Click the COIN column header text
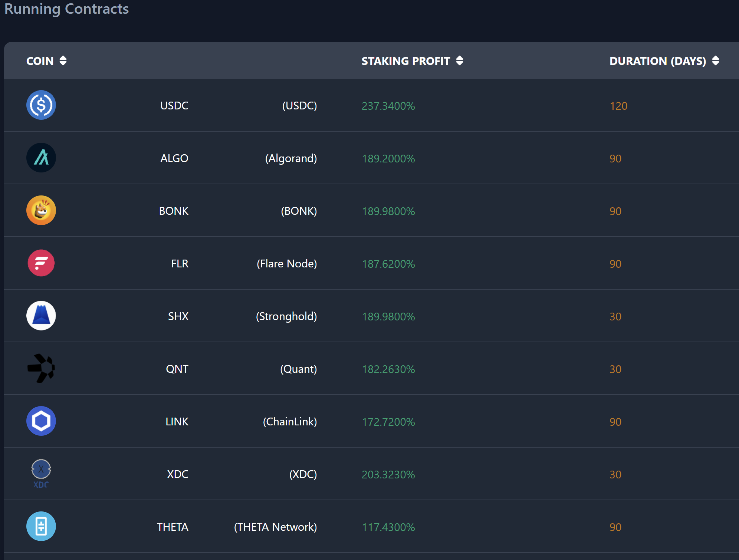This screenshot has width=739, height=560. click(40, 61)
